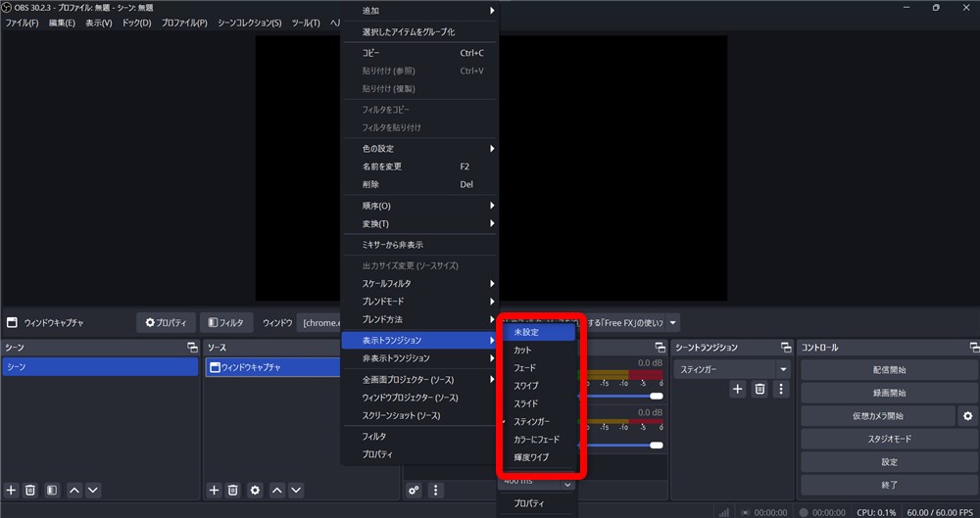Add scene transition with plus icon

738,390
